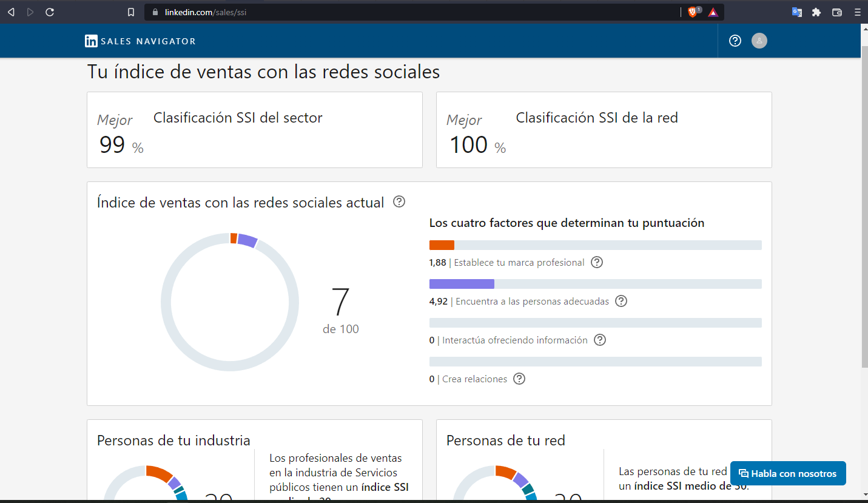The width and height of the screenshot is (868, 503).
Task: Click the browser forward arrow
Action: pos(30,12)
